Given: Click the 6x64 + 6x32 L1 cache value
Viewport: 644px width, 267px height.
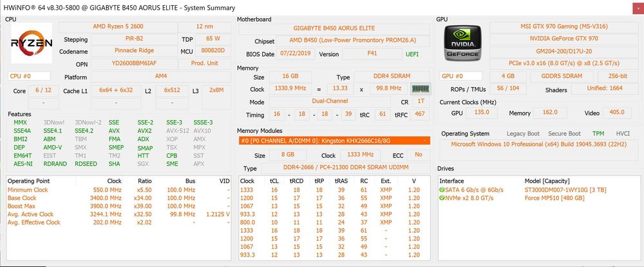Looking at the screenshot, I should coord(116,90).
